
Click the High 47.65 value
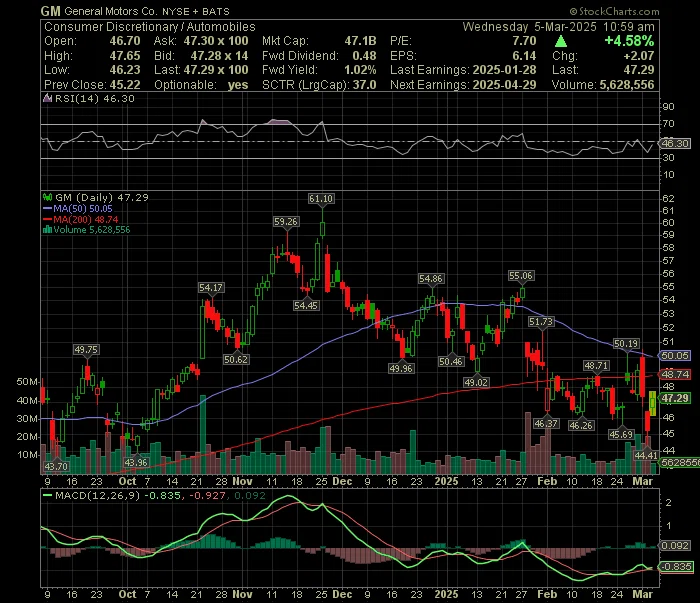pyautogui.click(x=125, y=56)
